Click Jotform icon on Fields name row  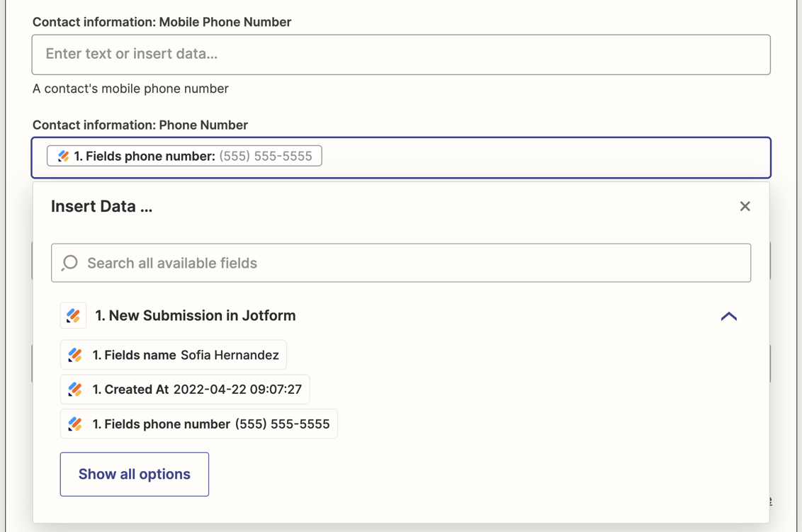[x=75, y=355]
